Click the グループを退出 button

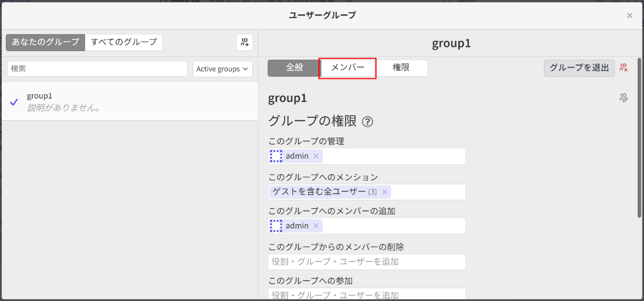579,68
